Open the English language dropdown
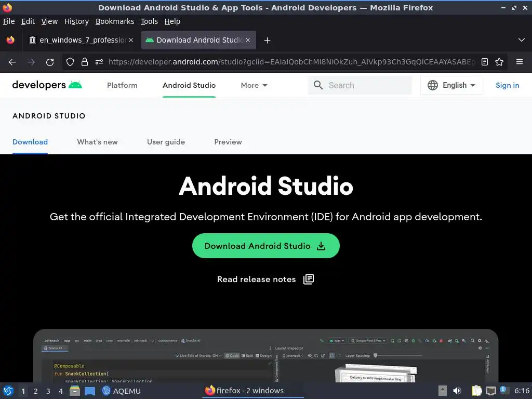This screenshot has height=399, width=532. tap(451, 85)
